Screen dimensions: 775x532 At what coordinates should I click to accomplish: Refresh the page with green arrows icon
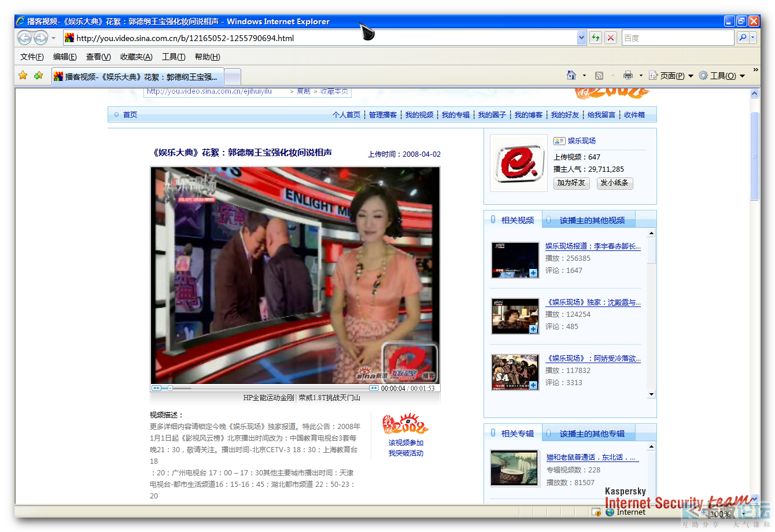click(596, 38)
